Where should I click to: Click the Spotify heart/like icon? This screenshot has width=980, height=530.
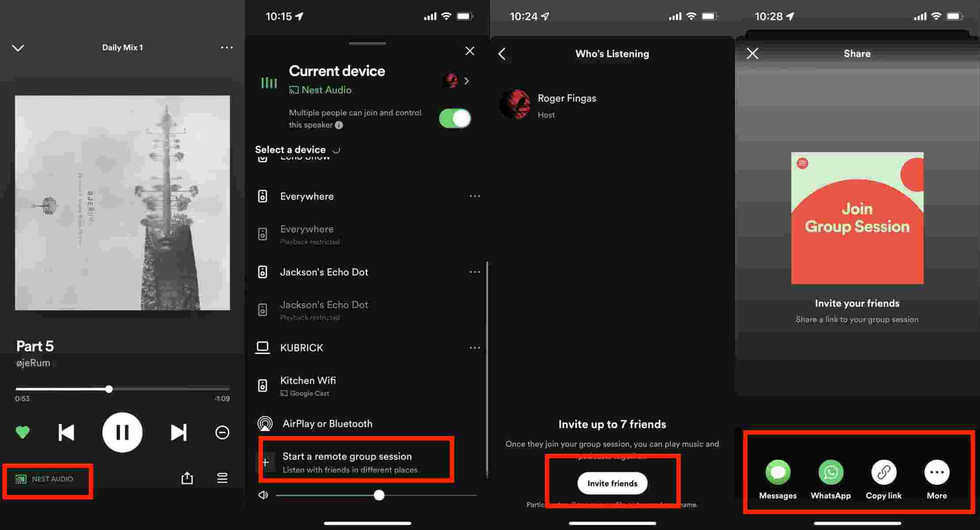pyautogui.click(x=22, y=431)
